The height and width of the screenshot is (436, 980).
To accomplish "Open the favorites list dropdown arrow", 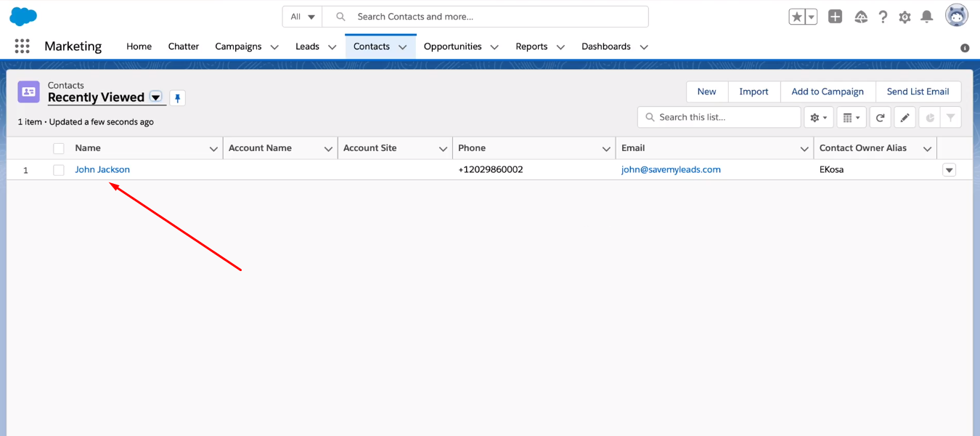I will (x=812, y=17).
